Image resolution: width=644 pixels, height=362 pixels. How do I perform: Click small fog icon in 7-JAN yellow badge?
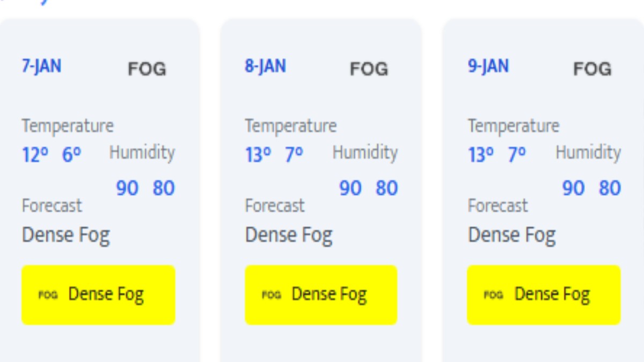pyautogui.click(x=48, y=294)
